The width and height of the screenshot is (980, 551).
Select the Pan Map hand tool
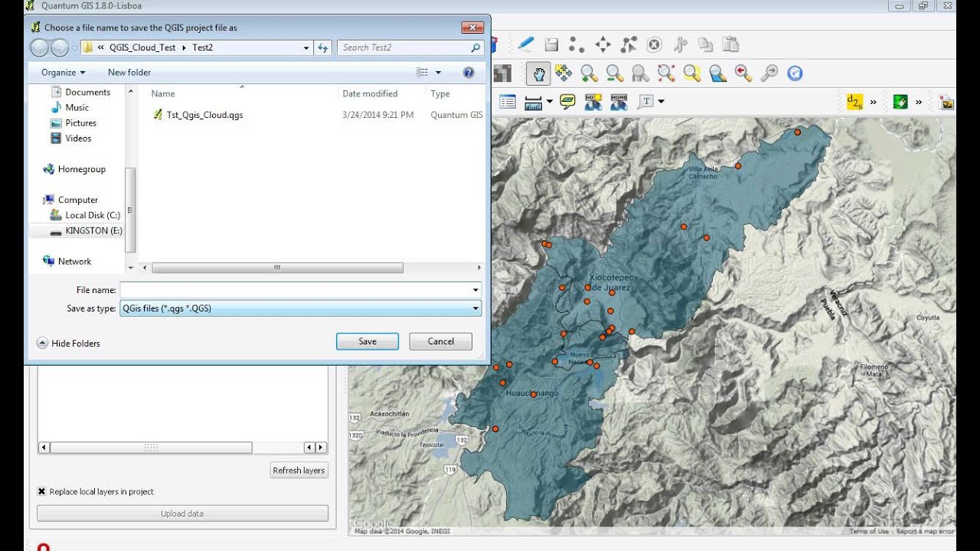[539, 73]
